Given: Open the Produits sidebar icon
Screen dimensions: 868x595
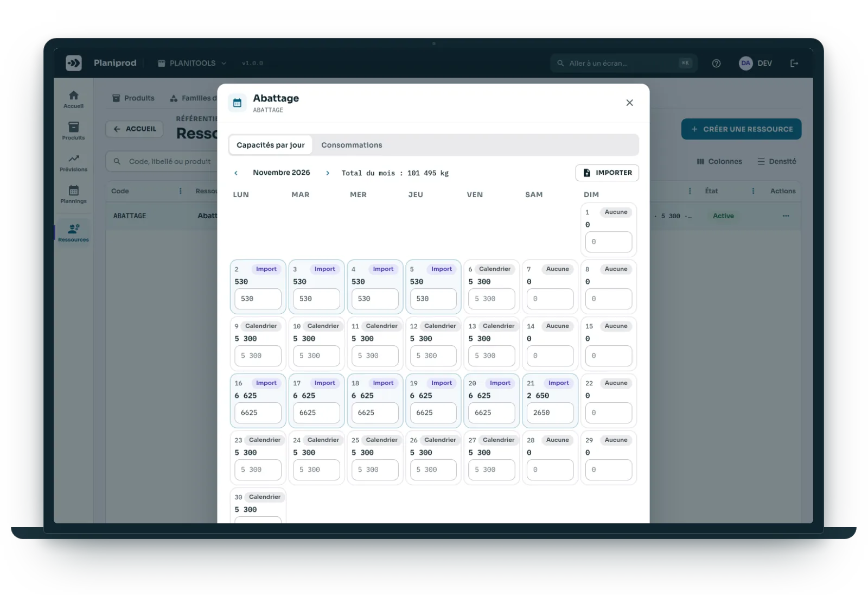Looking at the screenshot, I should [x=73, y=131].
